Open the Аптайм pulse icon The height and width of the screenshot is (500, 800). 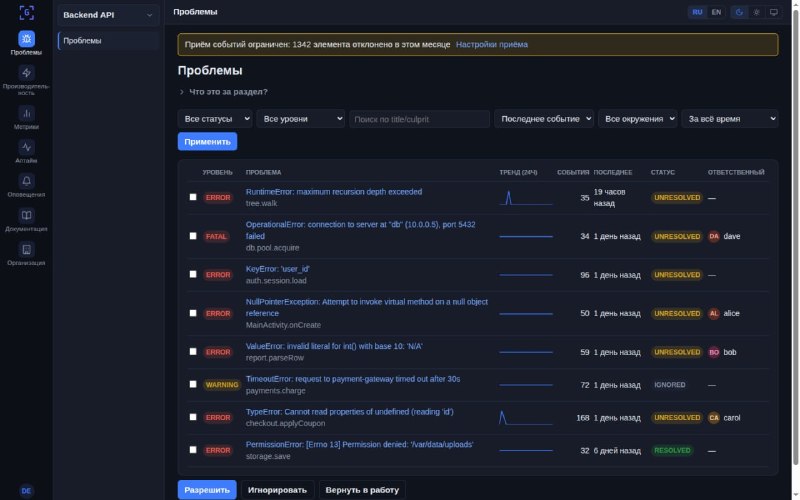[27, 147]
